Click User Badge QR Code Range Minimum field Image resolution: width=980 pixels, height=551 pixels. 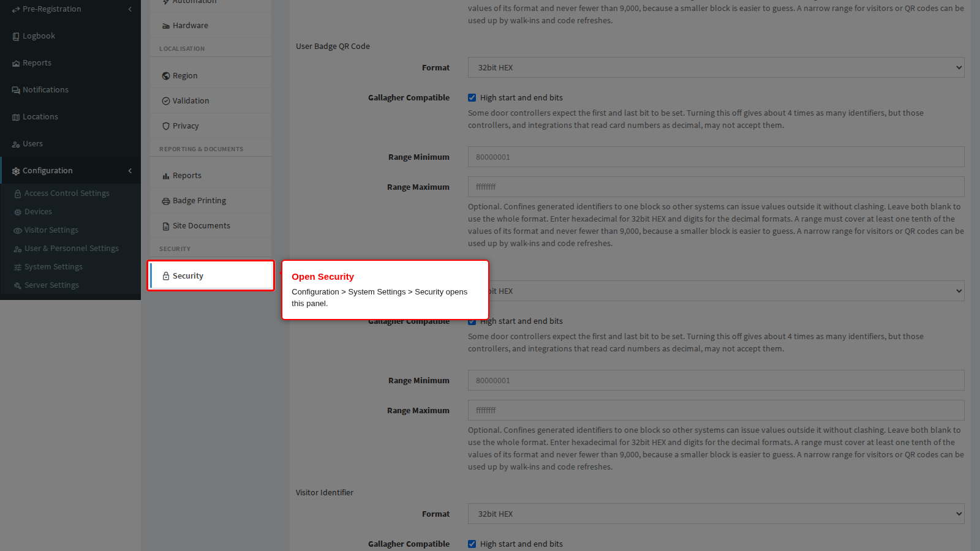tap(716, 157)
